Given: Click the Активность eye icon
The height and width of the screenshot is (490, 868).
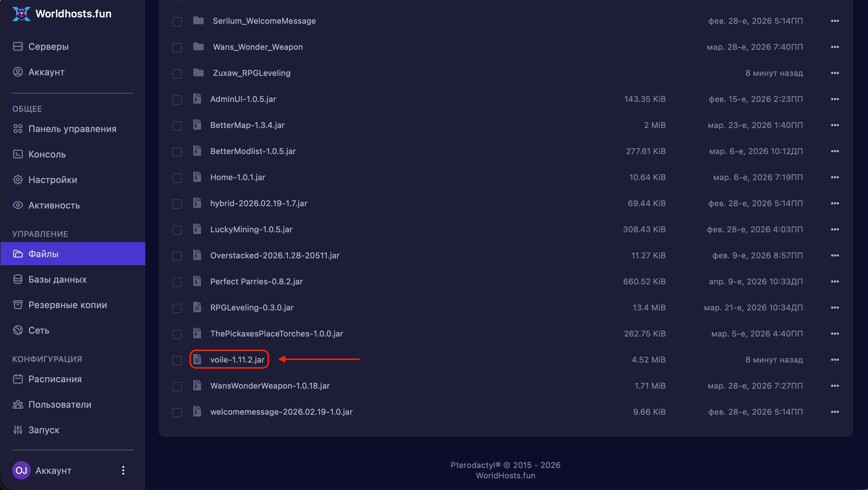Looking at the screenshot, I should tap(18, 205).
